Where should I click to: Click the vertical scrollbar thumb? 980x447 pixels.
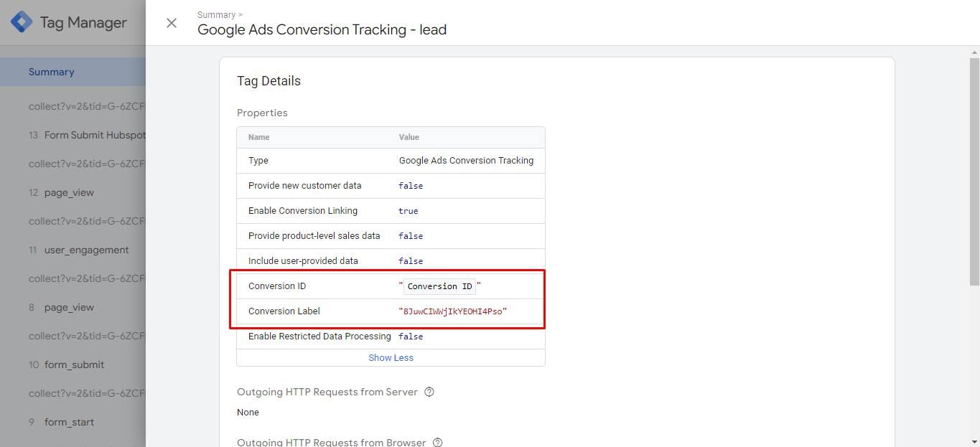pos(974,172)
